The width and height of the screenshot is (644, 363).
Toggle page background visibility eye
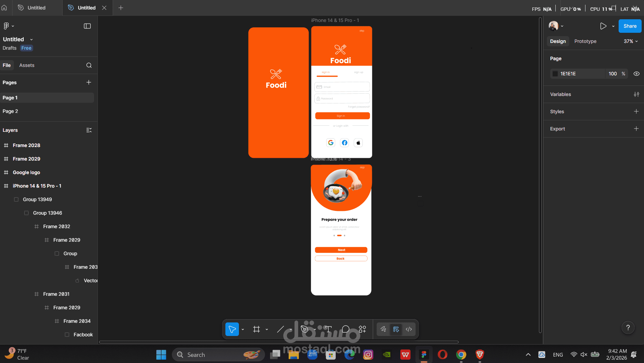tap(636, 74)
